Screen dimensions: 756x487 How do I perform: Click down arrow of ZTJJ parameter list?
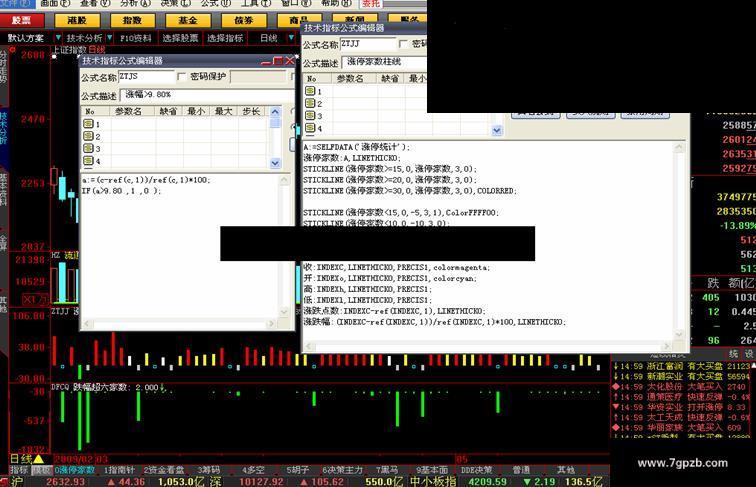(497, 130)
